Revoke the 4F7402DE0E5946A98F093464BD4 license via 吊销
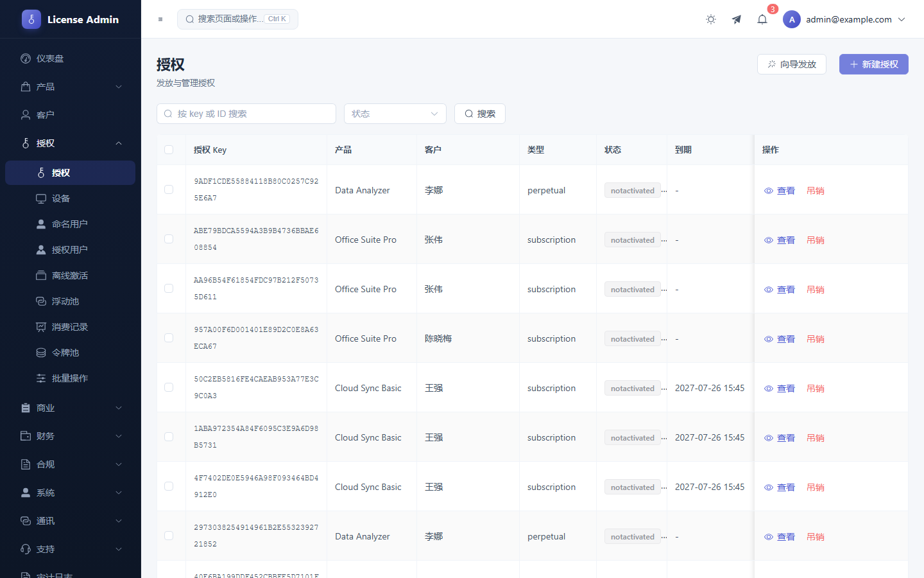The width and height of the screenshot is (924, 578). click(x=816, y=487)
